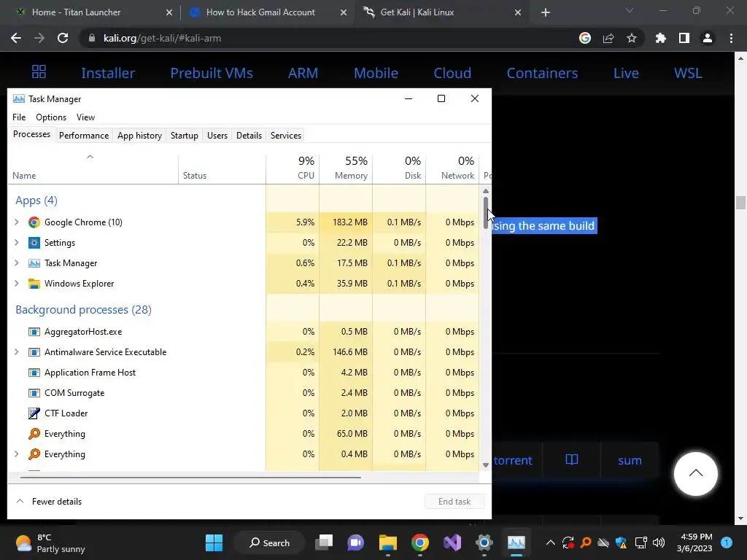Viewport: 747px width, 560px height.
Task: Open the Chrome profile icon
Action: coord(708,38)
